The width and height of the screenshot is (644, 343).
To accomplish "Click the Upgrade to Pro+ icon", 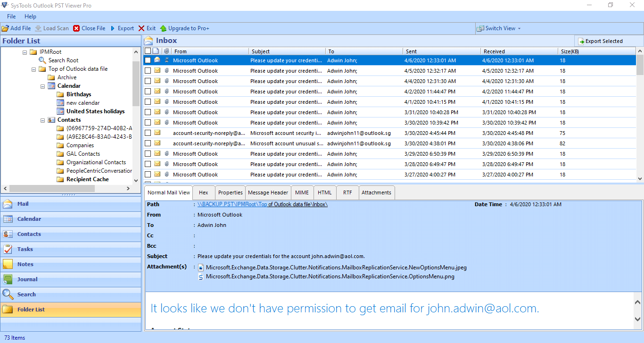I will tap(185, 28).
